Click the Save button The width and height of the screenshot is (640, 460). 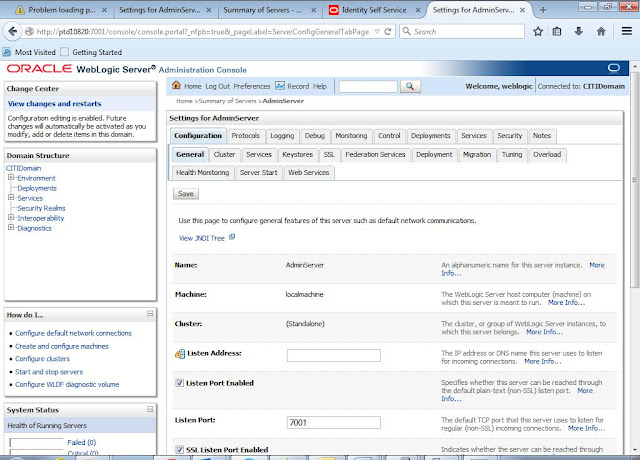(x=186, y=194)
